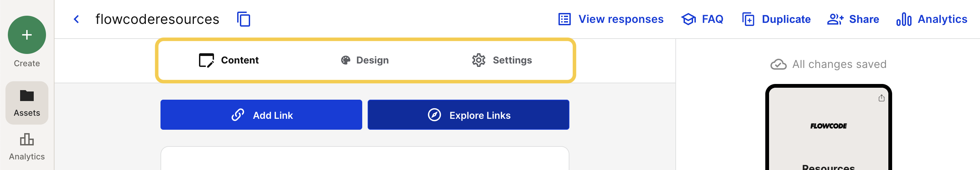Viewport: 980px width, 170px height.
Task: Click the green Create plus button
Action: pyautogui.click(x=27, y=35)
